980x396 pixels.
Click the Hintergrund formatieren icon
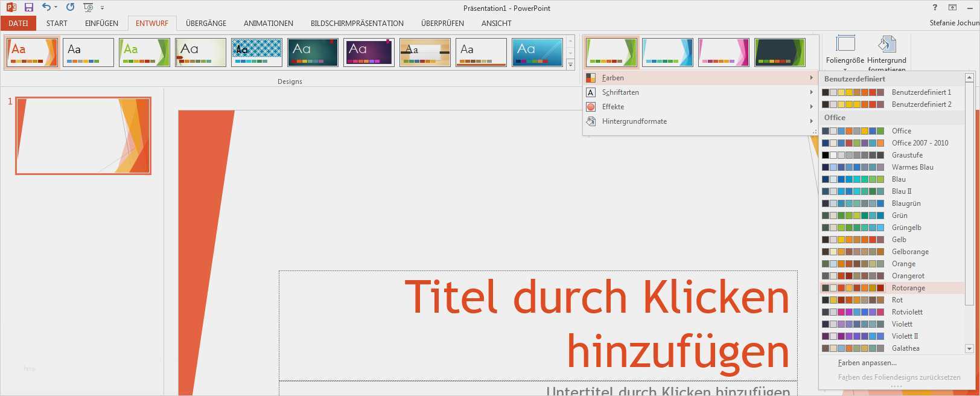(886, 43)
